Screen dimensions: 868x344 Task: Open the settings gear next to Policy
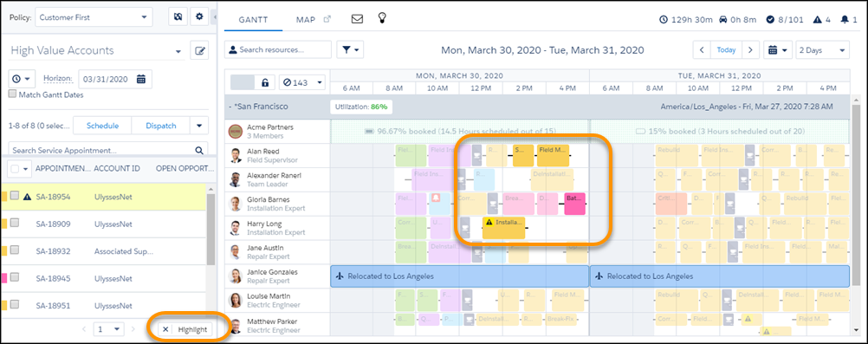[200, 17]
